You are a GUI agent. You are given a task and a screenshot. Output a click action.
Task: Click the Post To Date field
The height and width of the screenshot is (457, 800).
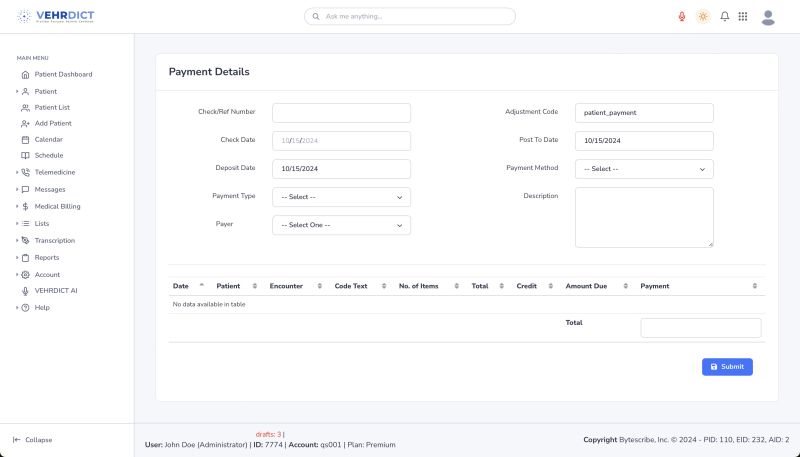click(644, 141)
